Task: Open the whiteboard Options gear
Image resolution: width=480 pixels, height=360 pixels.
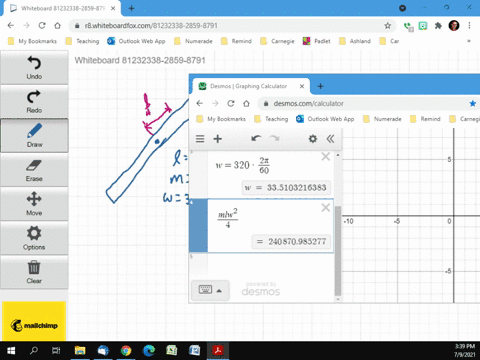Action: pyautogui.click(x=34, y=238)
